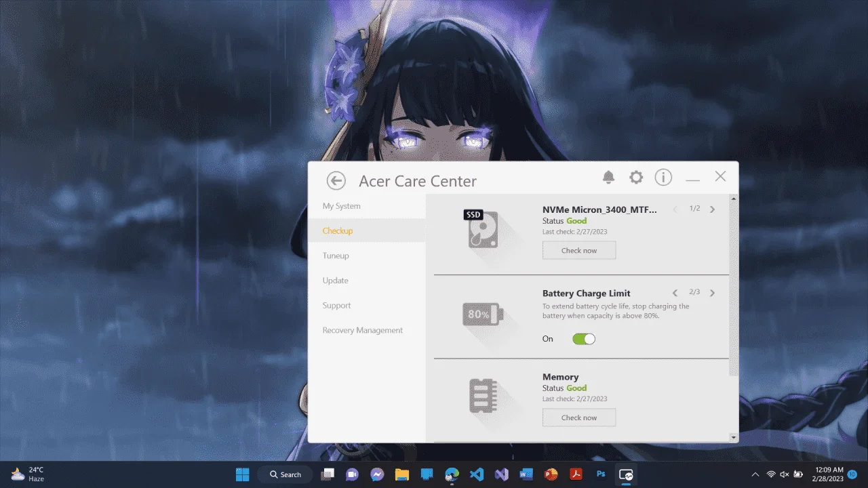Image resolution: width=868 pixels, height=488 pixels.
Task: Click the Memory heading
Action: (x=561, y=377)
